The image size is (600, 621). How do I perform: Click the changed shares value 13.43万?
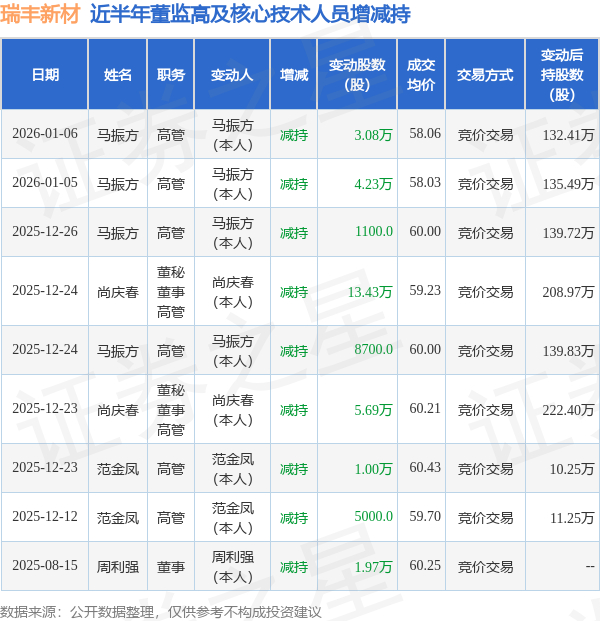370,292
